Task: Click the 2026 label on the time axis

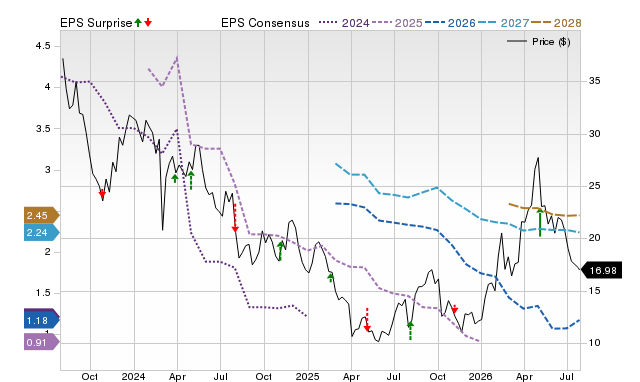Action: (481, 376)
